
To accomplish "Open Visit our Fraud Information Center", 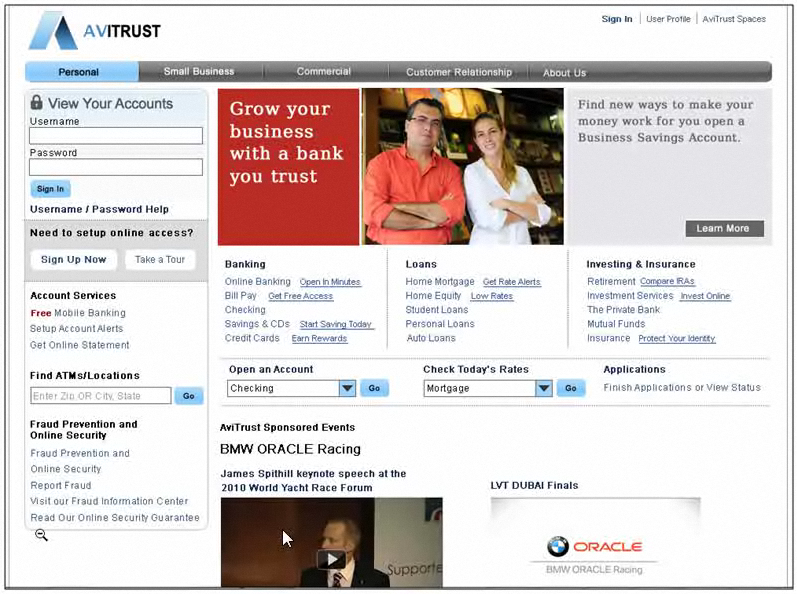I will coord(109,501).
